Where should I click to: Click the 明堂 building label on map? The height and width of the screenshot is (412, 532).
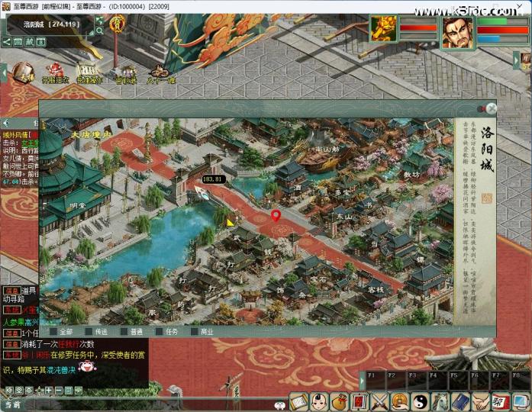tap(78, 205)
